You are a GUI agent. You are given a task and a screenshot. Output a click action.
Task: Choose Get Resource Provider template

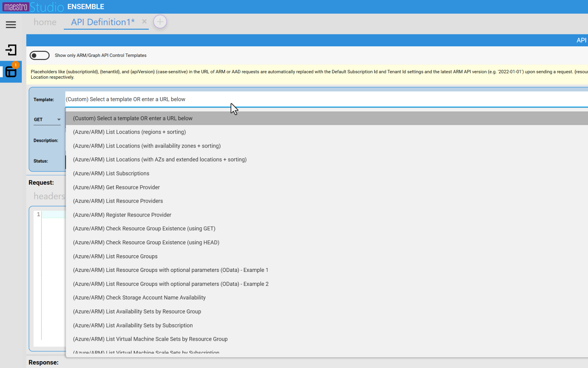116,187
